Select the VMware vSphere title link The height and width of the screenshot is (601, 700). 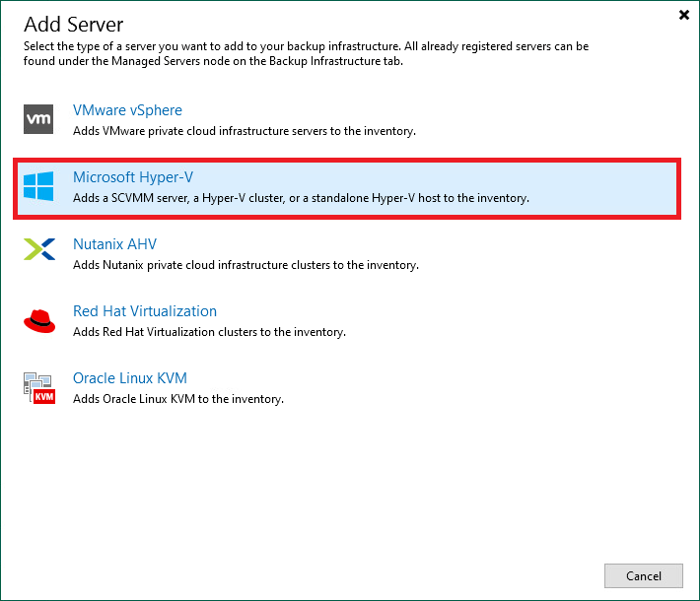point(127,110)
